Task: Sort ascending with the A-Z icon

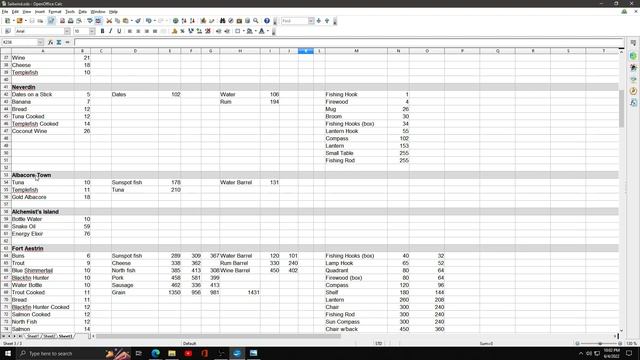Action: 184,21
